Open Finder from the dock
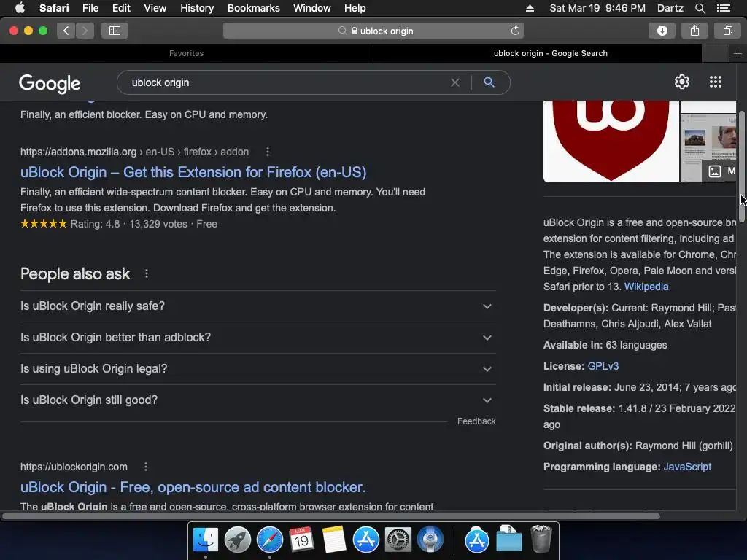747x560 pixels. click(x=205, y=540)
